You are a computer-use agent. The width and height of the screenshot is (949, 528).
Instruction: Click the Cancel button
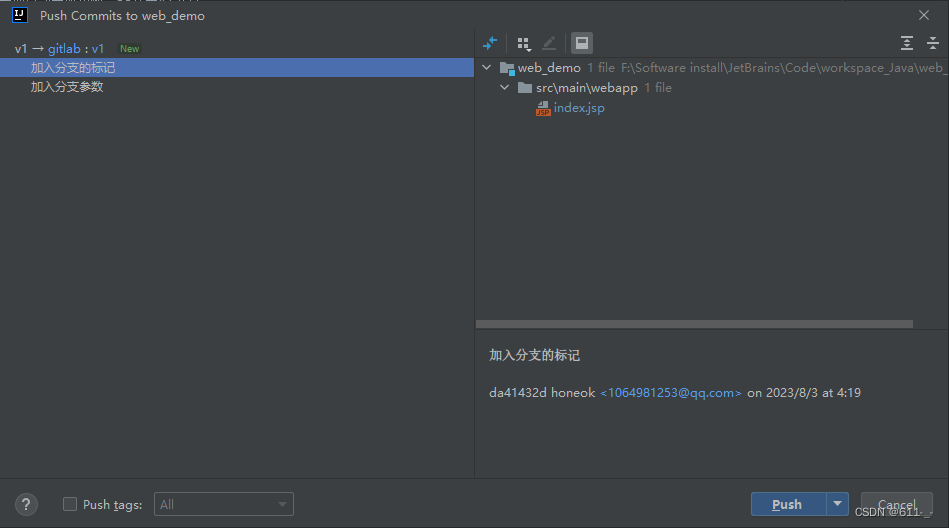tap(896, 504)
